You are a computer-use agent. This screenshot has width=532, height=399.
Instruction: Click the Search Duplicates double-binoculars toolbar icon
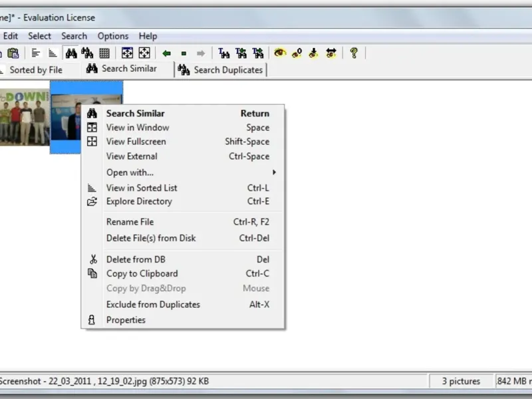pyautogui.click(x=87, y=53)
